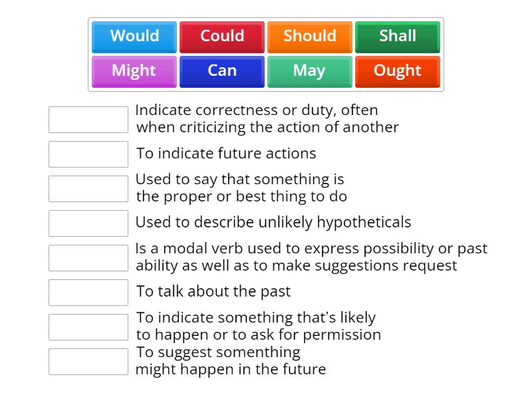Select the May word tile
Image resolution: width=532 pixels, height=399 pixels.
(309, 71)
